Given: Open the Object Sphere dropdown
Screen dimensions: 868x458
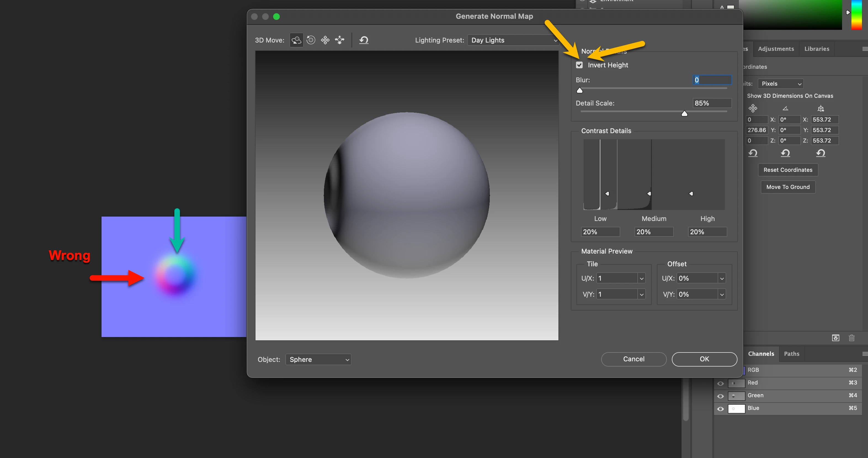Looking at the screenshot, I should (318, 359).
